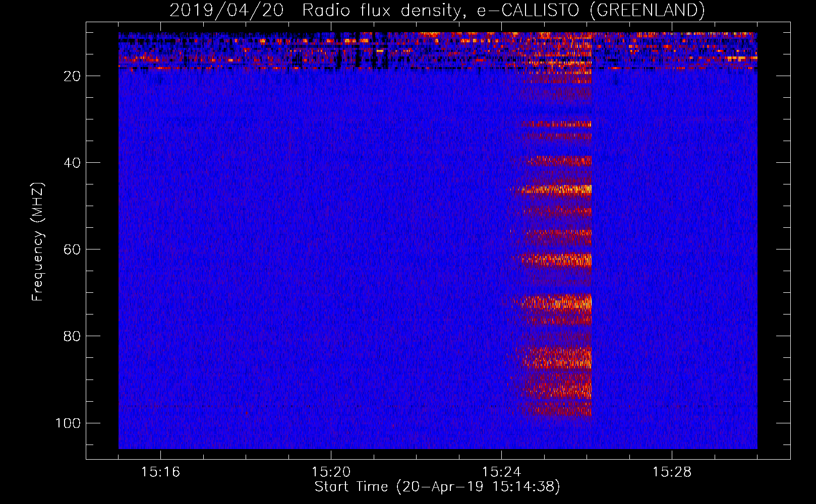
Task: Click the 80 MHz frequency tick label
Action: pos(72,336)
